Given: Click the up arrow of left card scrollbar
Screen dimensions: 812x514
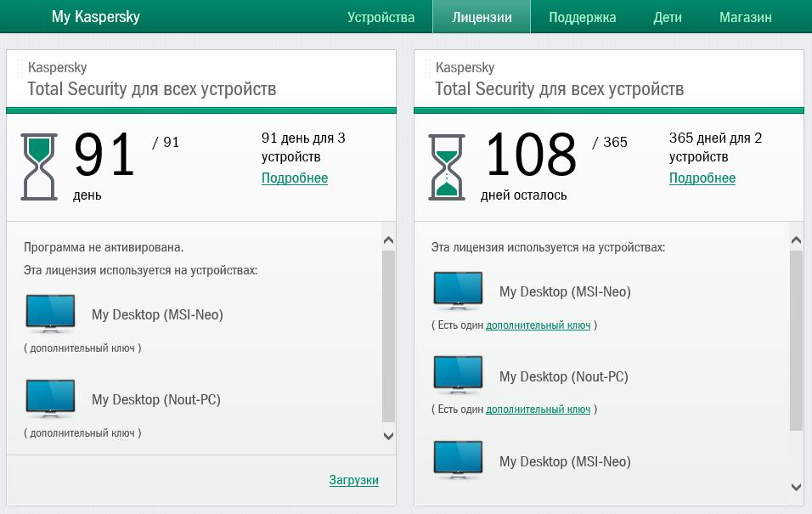Looking at the screenshot, I should pos(388,240).
